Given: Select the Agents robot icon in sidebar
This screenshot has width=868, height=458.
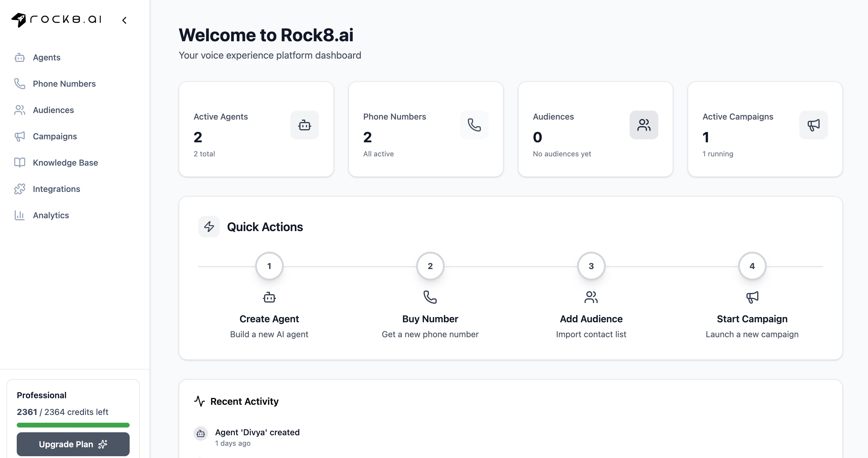Looking at the screenshot, I should tap(19, 58).
